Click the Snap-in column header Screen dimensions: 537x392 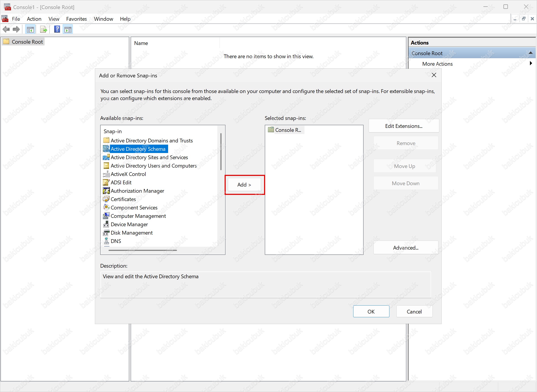click(113, 131)
